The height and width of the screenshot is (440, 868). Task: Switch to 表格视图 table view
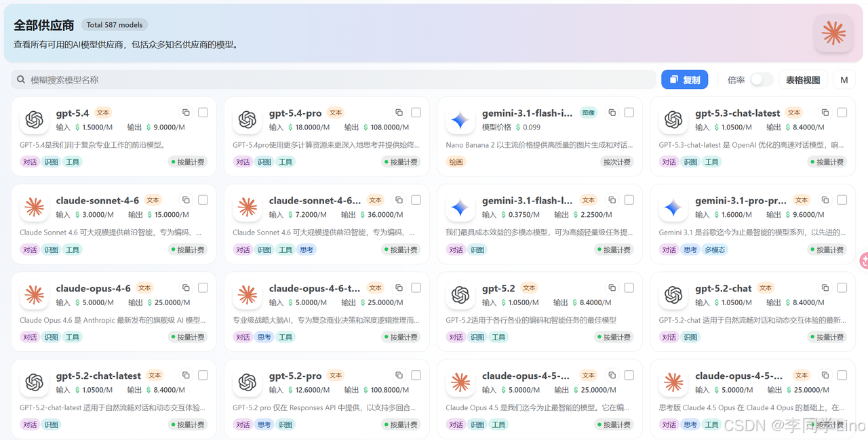(x=803, y=80)
